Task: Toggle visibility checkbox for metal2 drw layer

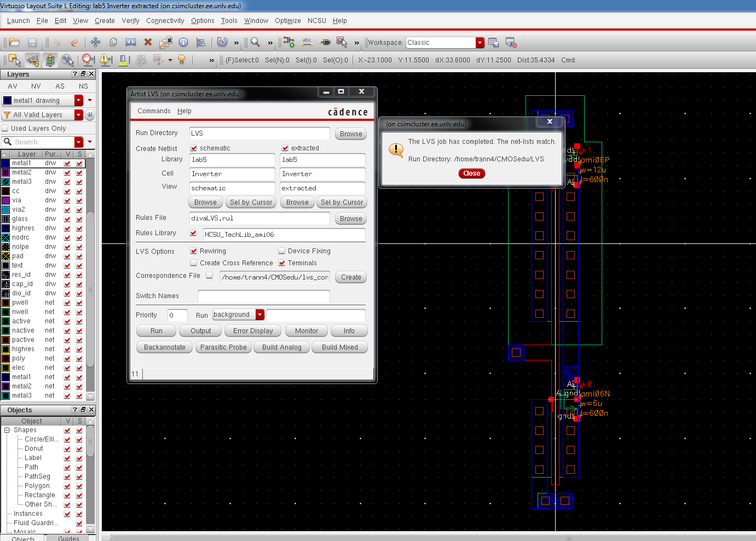Action: click(67, 172)
